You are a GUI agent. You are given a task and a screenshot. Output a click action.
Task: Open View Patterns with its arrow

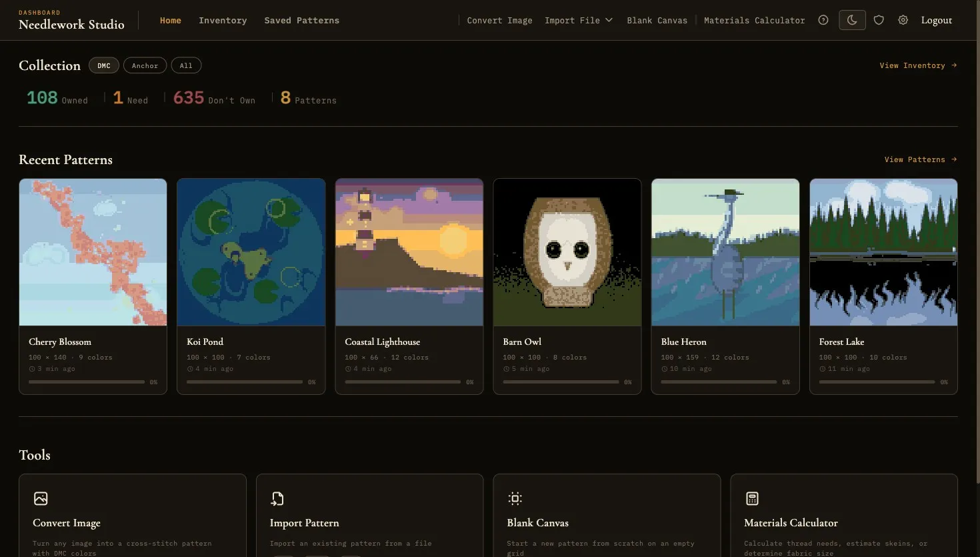click(x=921, y=159)
